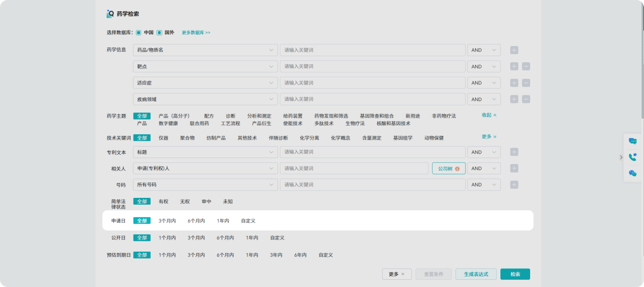The image size is (644, 287).
Task: Open the WeChat icon in sidebar
Action: [x=633, y=173]
